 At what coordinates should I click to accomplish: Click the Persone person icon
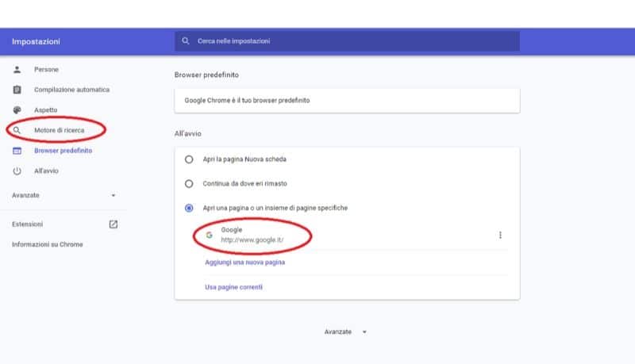(x=17, y=70)
